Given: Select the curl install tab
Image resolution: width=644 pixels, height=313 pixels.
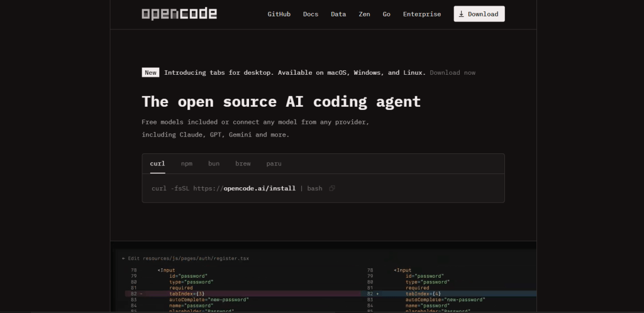Looking at the screenshot, I should tap(157, 163).
